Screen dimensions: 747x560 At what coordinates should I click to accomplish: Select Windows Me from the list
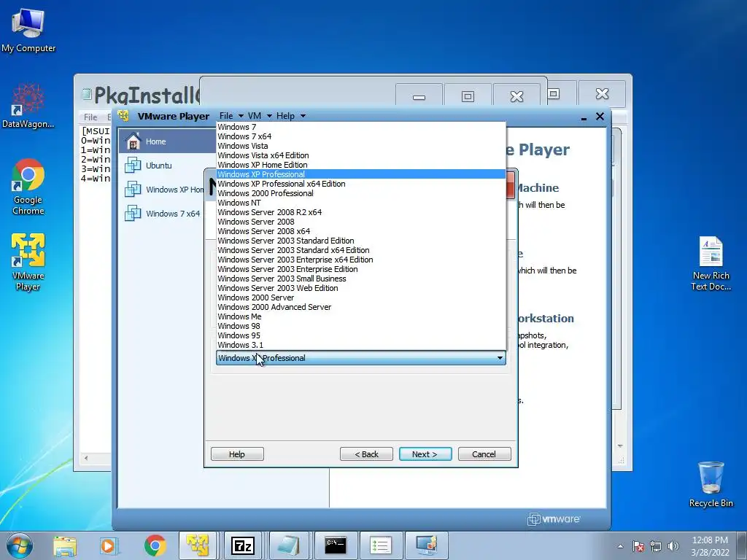(x=360, y=317)
